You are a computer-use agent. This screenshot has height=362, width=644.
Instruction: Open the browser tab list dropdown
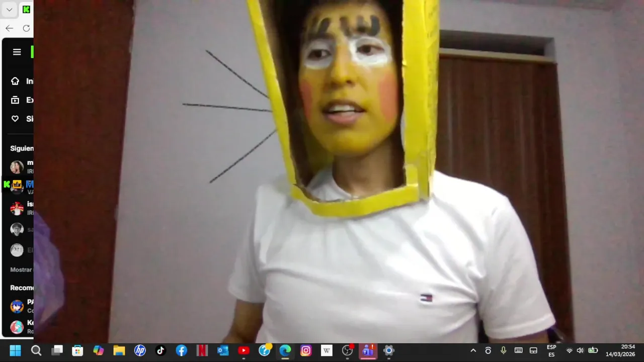click(x=9, y=10)
